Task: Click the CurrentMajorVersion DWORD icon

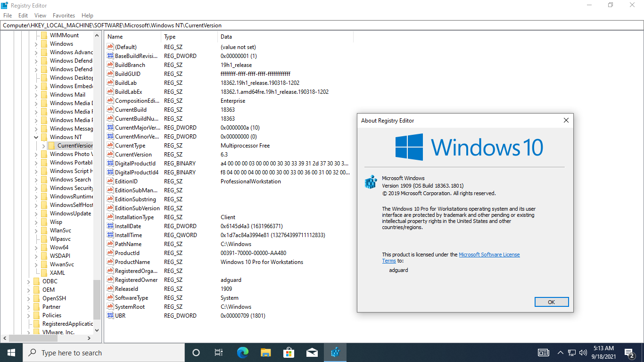Action: point(110,127)
